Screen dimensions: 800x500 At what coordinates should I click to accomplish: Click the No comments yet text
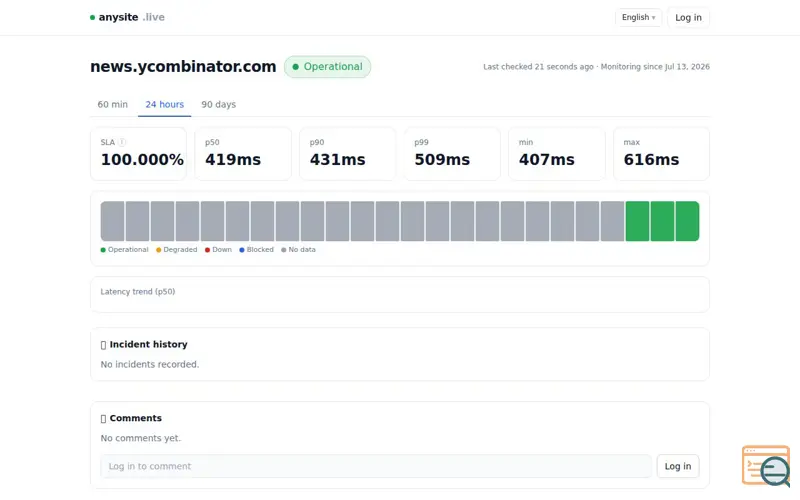point(141,438)
